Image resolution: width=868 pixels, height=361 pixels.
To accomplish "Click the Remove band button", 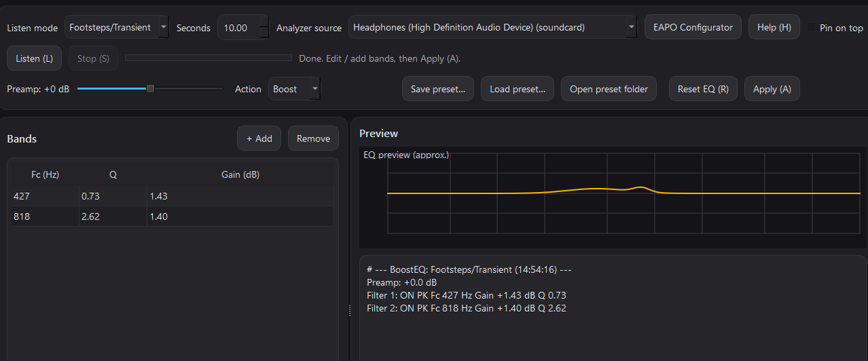I will tap(313, 138).
